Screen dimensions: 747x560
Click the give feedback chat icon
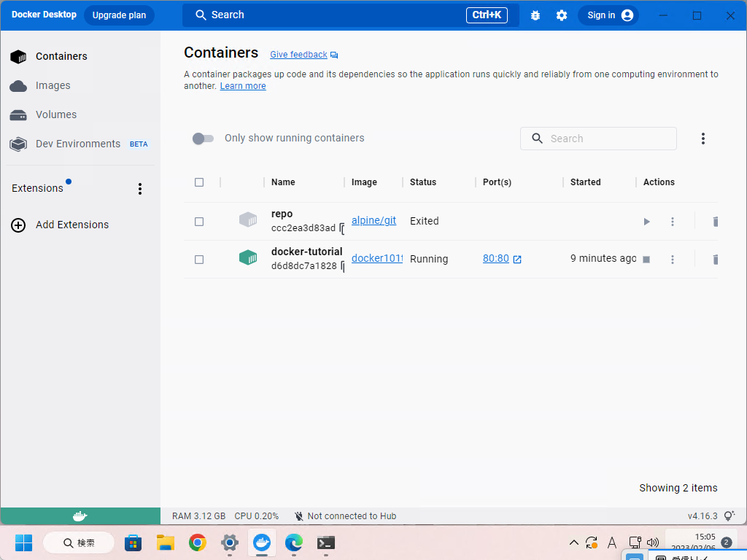point(334,55)
